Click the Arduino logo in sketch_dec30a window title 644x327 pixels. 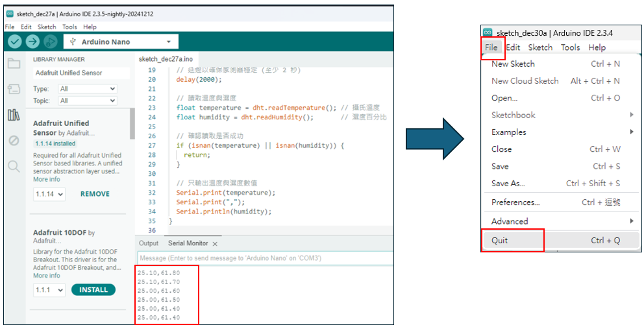coord(488,32)
